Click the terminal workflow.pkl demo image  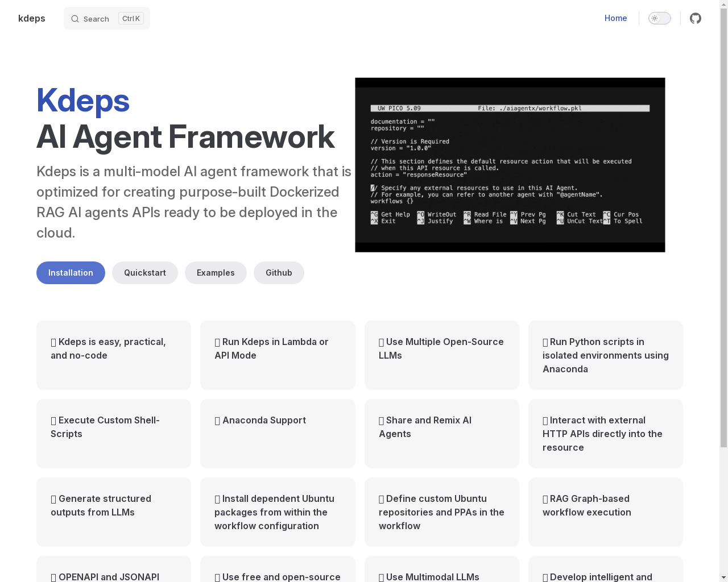point(510,165)
